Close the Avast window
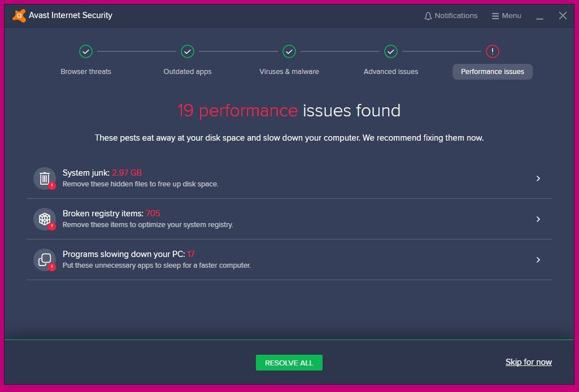 point(563,15)
